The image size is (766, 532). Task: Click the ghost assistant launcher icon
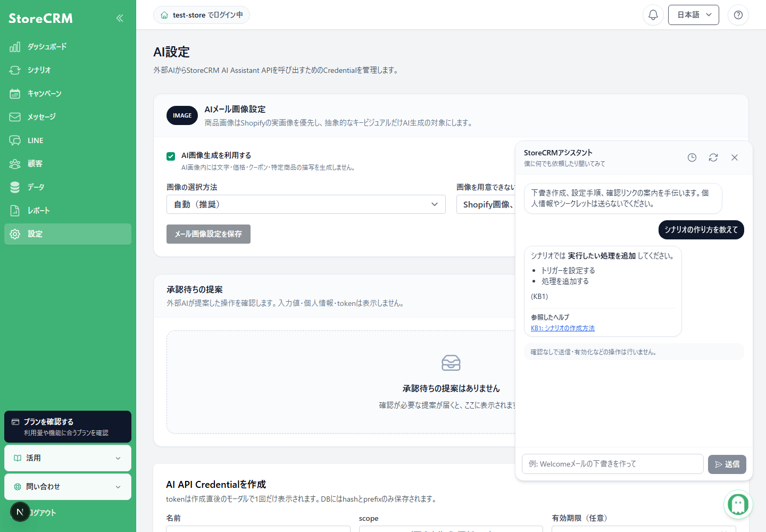coord(738,504)
